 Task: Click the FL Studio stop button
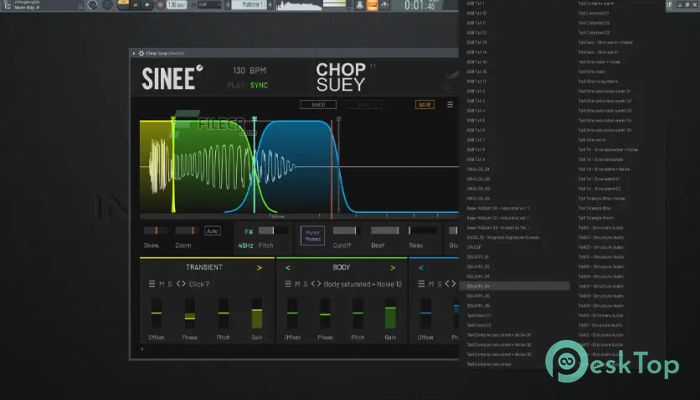pyautogui.click(x=148, y=5)
